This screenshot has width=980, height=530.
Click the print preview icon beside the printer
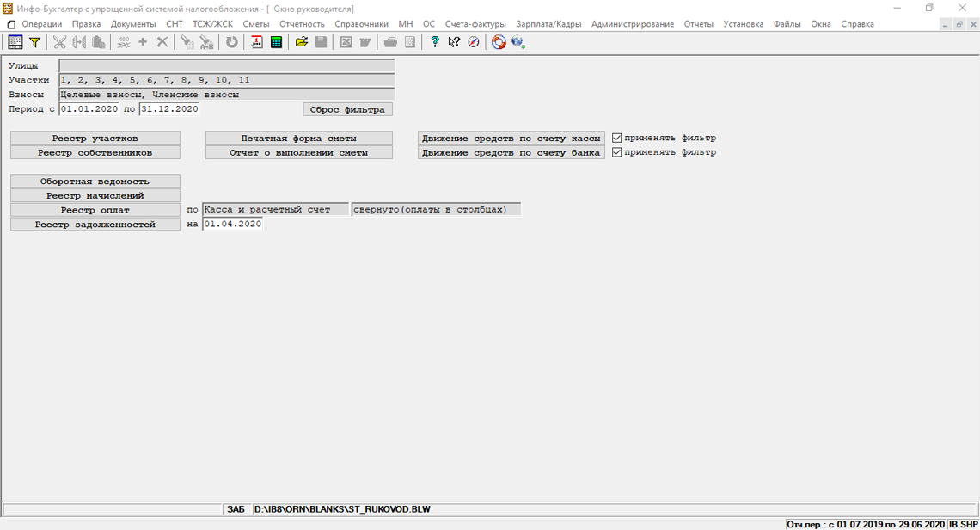[410, 42]
